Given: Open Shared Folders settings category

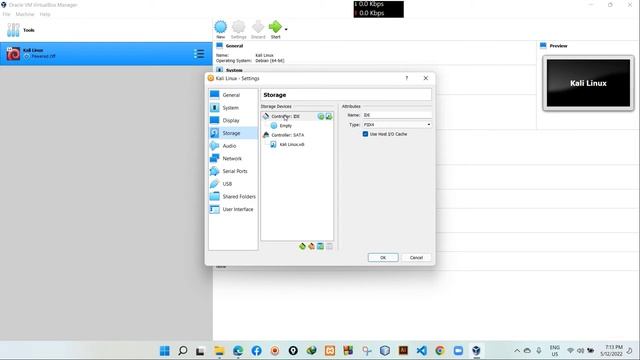Looking at the screenshot, I should [x=233, y=196].
